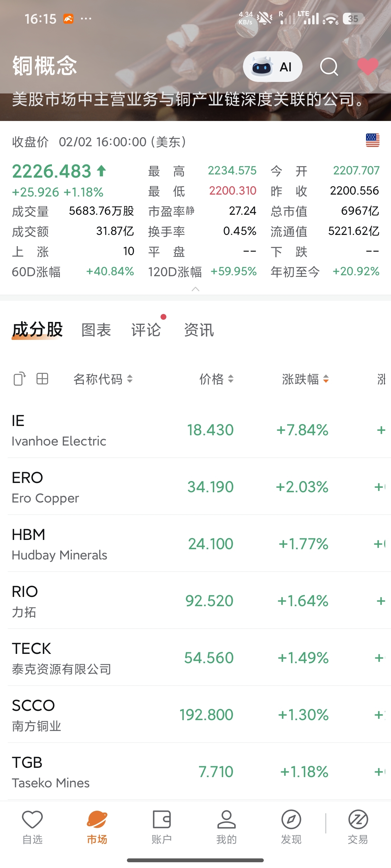The height and width of the screenshot is (868, 391).
Task: Sort by 名称代码 column
Action: coord(103,379)
